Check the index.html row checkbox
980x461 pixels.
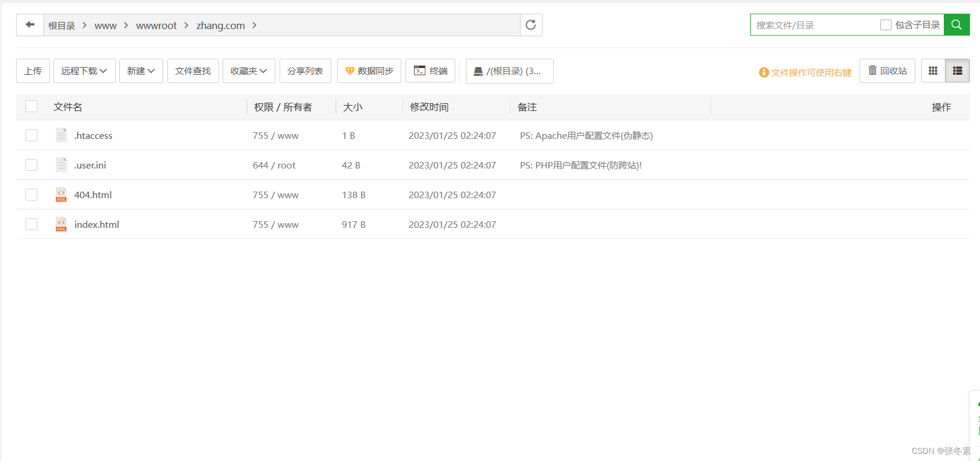point(31,224)
